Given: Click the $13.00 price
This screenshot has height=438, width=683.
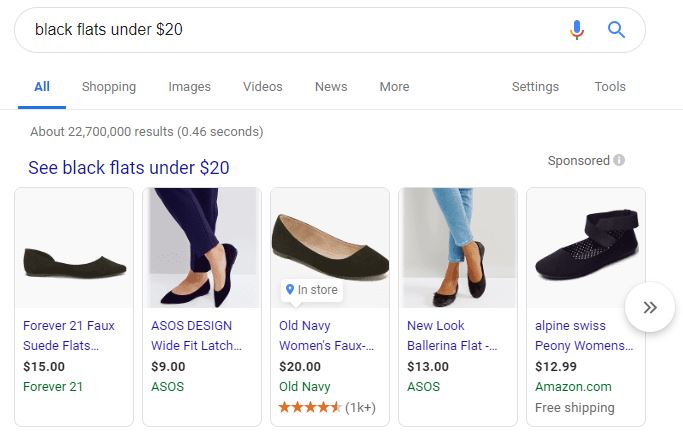Looking at the screenshot, I should 428,367.
